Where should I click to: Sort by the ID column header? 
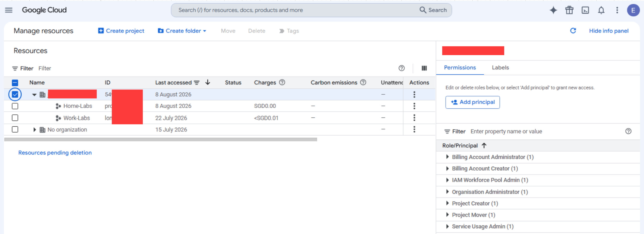click(x=108, y=83)
